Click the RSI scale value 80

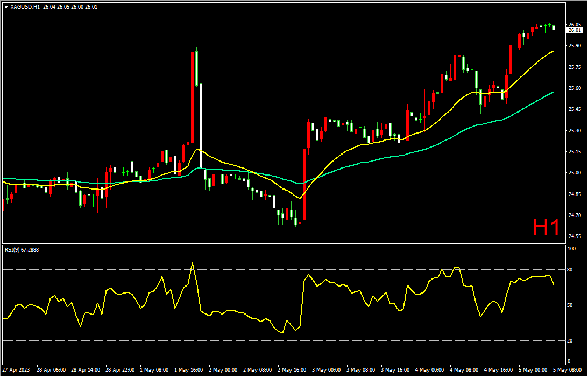coord(571,270)
